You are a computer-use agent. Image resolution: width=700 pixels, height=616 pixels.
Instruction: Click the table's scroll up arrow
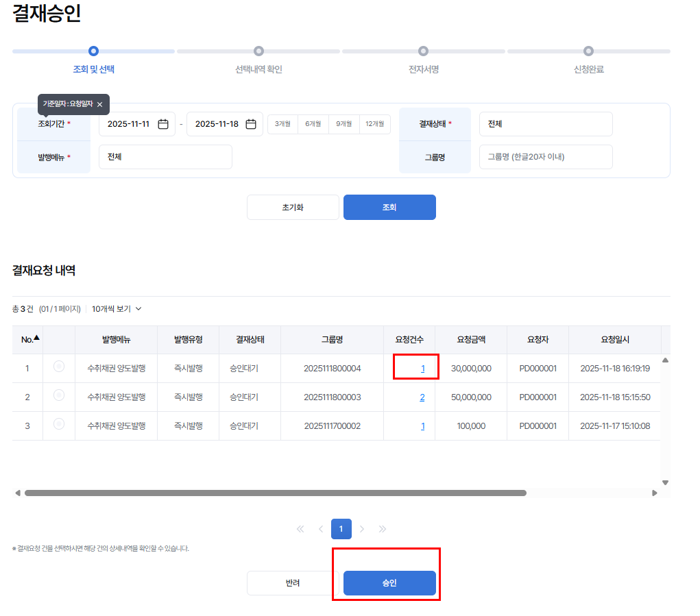pos(665,360)
